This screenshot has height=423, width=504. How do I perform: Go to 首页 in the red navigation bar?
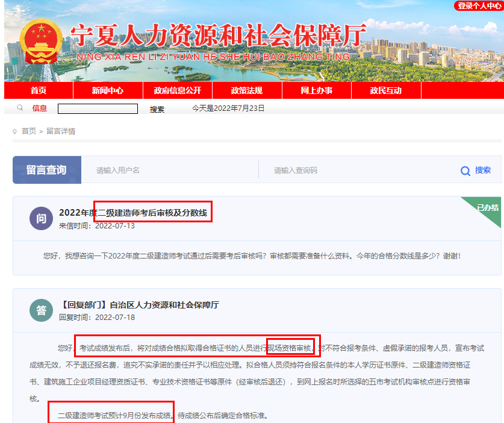[x=39, y=90]
